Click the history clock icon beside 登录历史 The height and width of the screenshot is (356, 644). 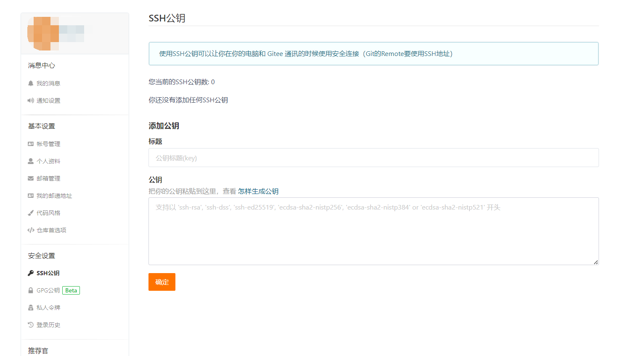pyautogui.click(x=31, y=325)
